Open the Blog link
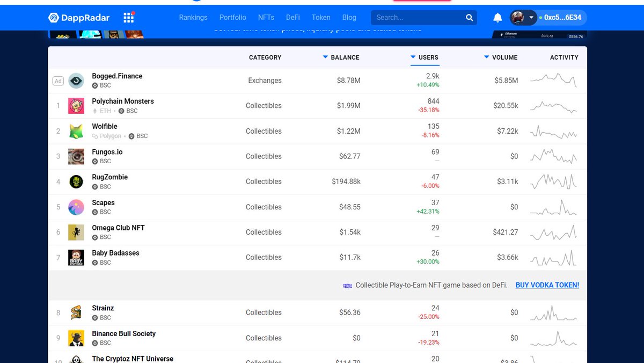 [349, 18]
